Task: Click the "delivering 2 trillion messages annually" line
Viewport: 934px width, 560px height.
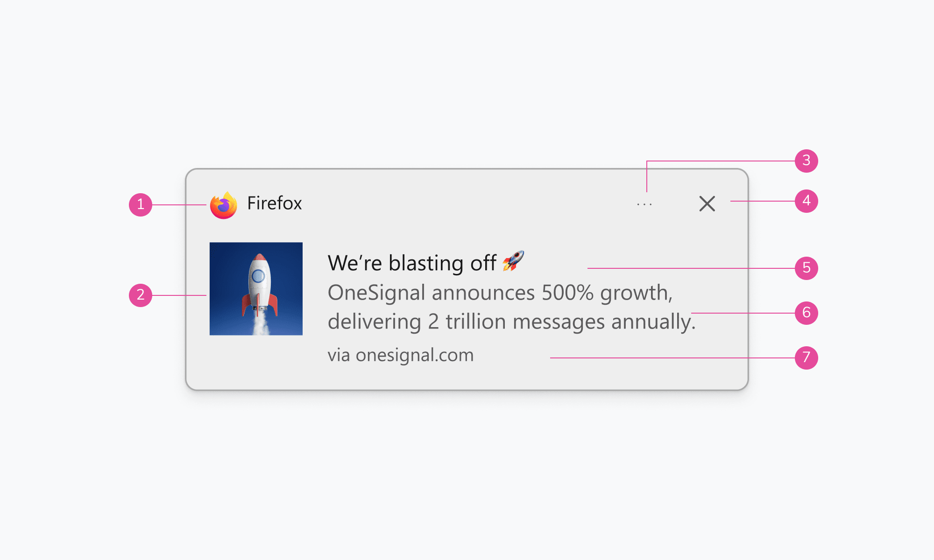Action: click(512, 322)
